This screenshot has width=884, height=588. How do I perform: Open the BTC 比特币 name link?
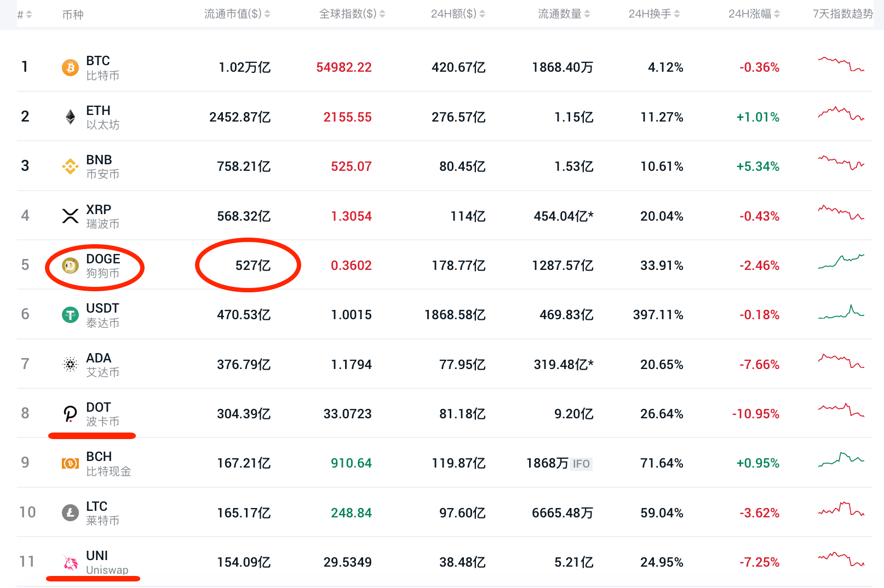pyautogui.click(x=102, y=68)
